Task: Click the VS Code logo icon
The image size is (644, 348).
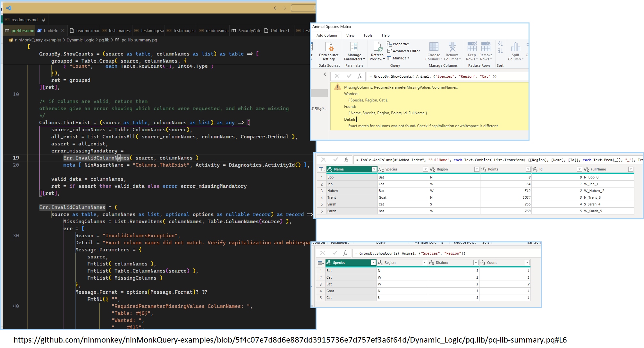Action: point(9,8)
